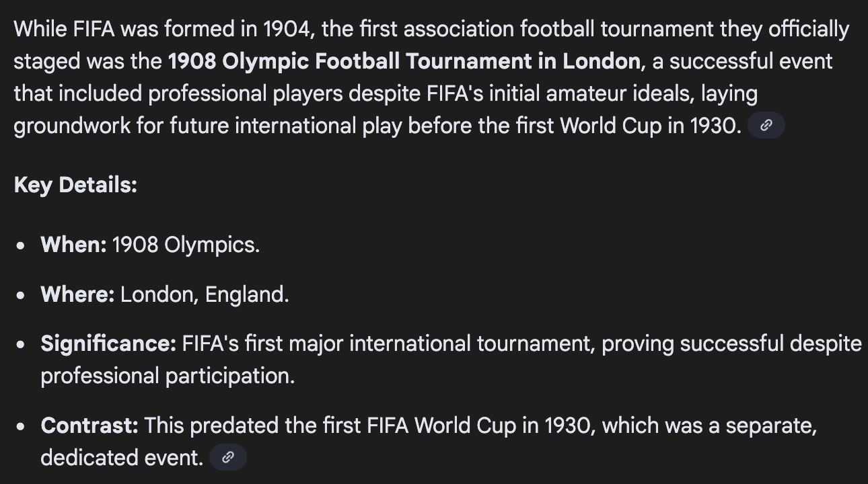Image resolution: width=868 pixels, height=484 pixels.
Task: Click the bullet point before 'Significance:'
Action: [x=22, y=345]
